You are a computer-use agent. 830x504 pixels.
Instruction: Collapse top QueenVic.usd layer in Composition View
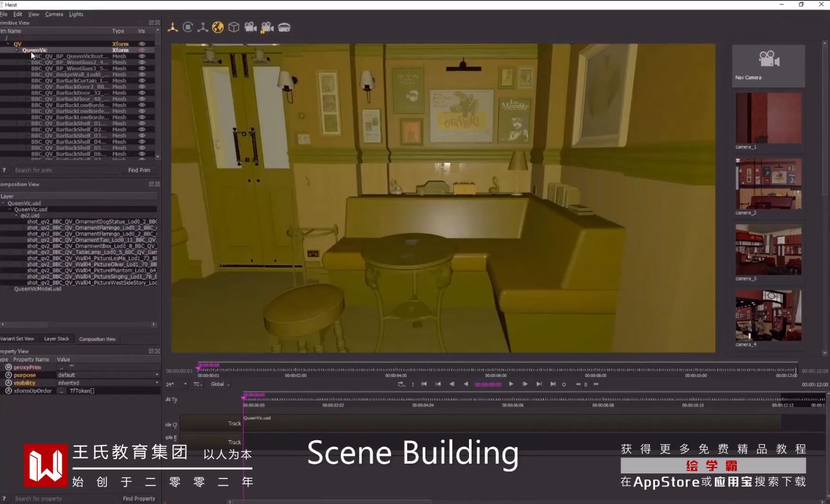[x=3, y=204]
